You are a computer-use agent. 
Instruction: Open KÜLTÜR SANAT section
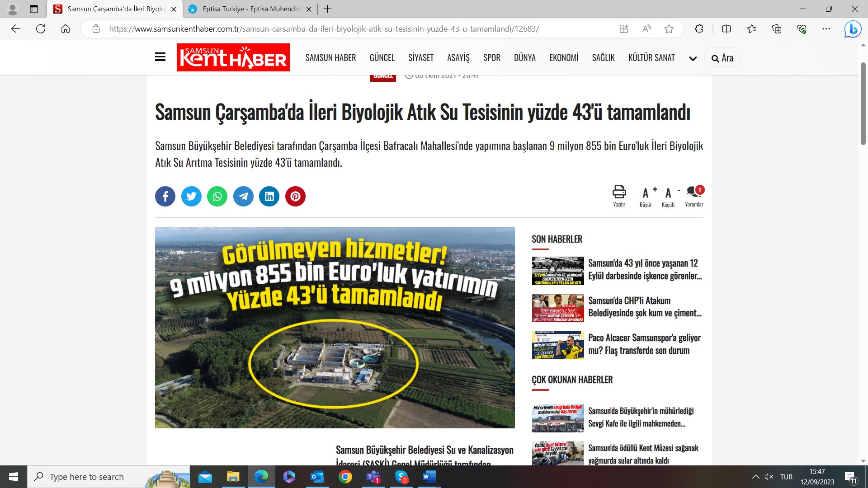tap(651, 58)
